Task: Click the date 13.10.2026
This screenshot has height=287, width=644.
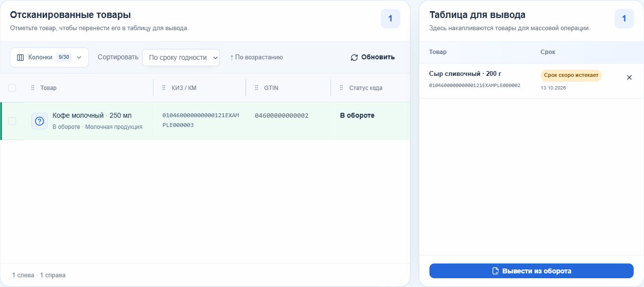Action: [553, 88]
